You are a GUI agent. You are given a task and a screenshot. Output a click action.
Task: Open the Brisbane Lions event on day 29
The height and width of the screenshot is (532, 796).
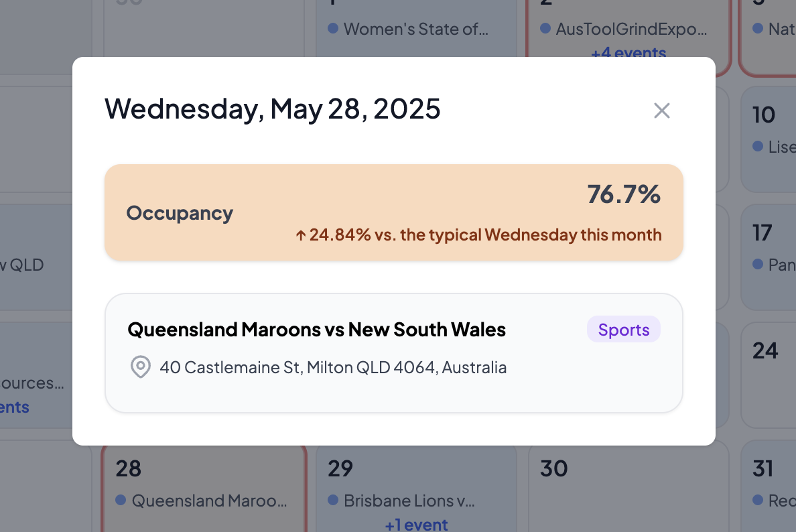click(x=409, y=501)
